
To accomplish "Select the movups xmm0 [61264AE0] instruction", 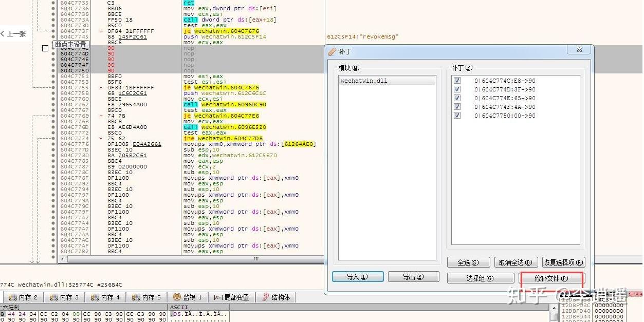I will 249,144.
